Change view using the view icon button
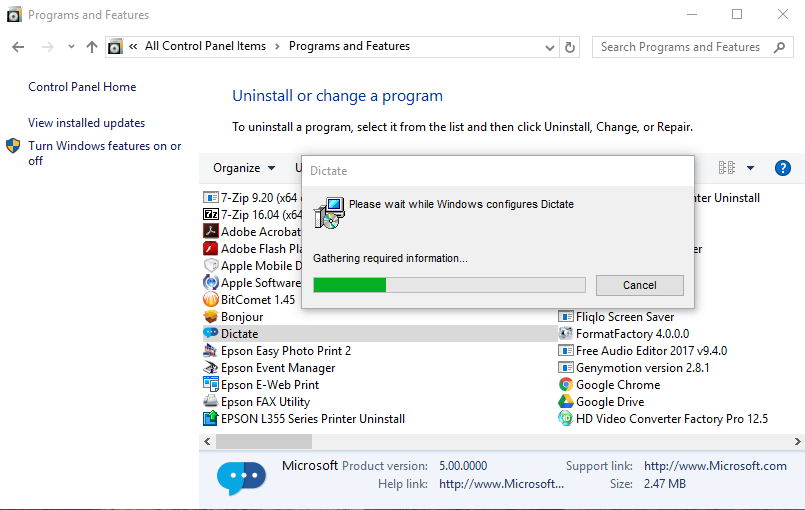Screen dimensions: 805x510 point(726,168)
